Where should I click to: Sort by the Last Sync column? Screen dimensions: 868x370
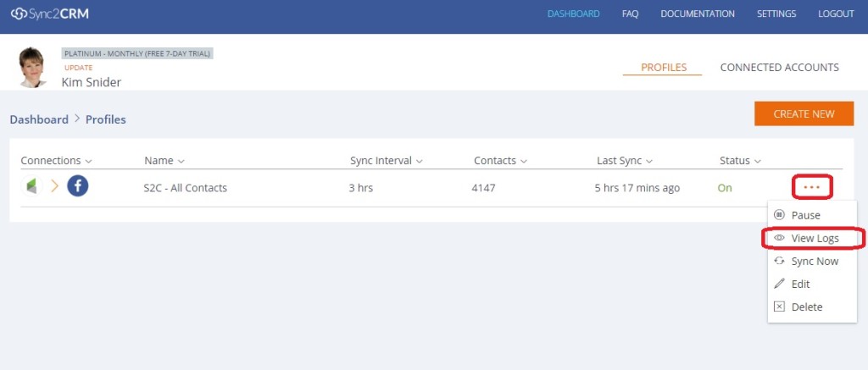pos(625,160)
